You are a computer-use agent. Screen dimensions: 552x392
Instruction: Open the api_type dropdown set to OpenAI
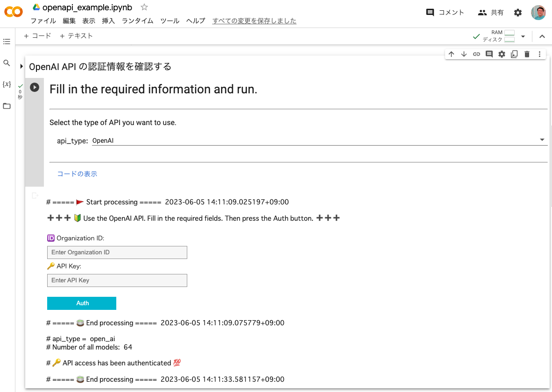[x=541, y=139]
